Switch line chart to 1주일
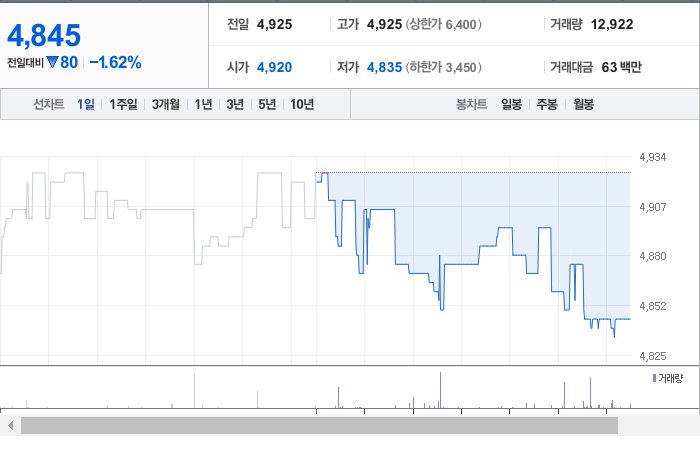This screenshot has height=450, width=700. pyautogui.click(x=123, y=104)
